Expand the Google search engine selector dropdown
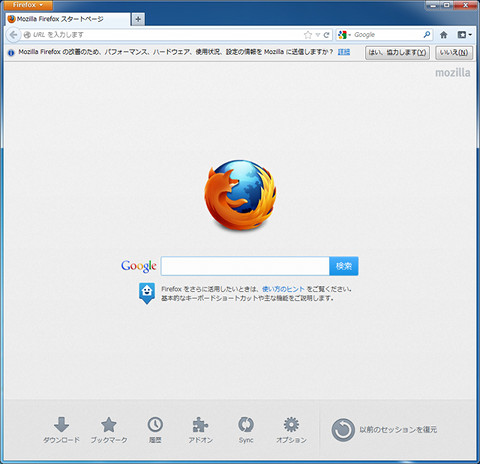Viewport: 480px width, 464px height. 344,35
